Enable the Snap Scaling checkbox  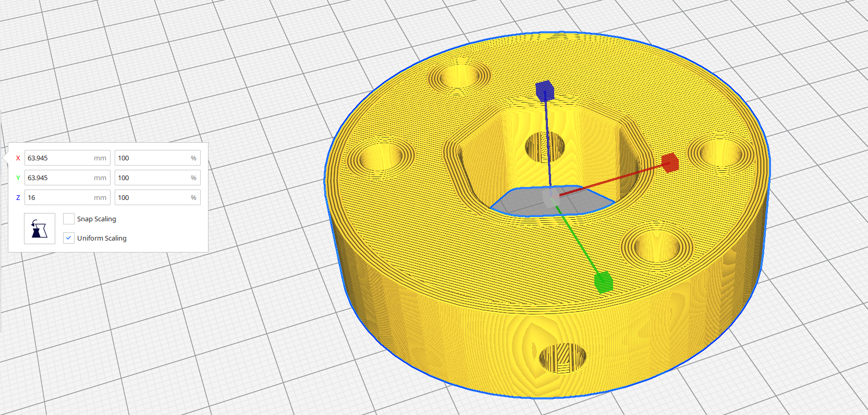69,219
